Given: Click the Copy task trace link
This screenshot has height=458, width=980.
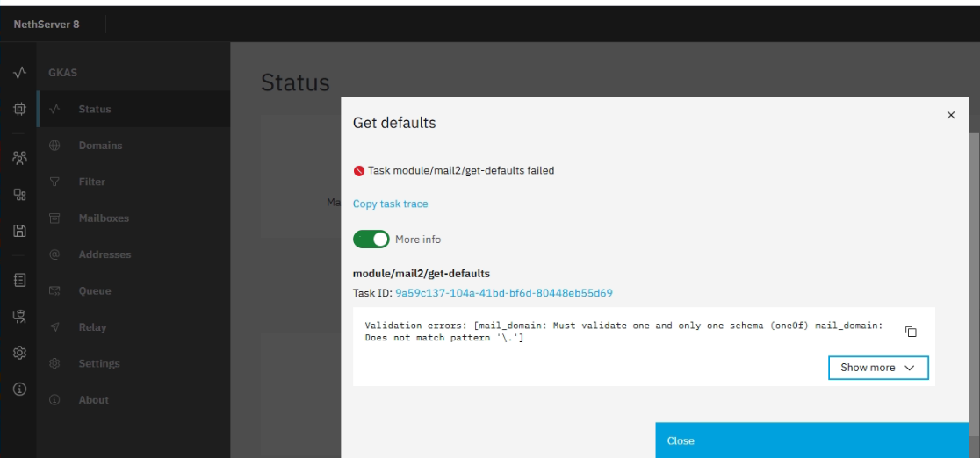Looking at the screenshot, I should tap(391, 204).
